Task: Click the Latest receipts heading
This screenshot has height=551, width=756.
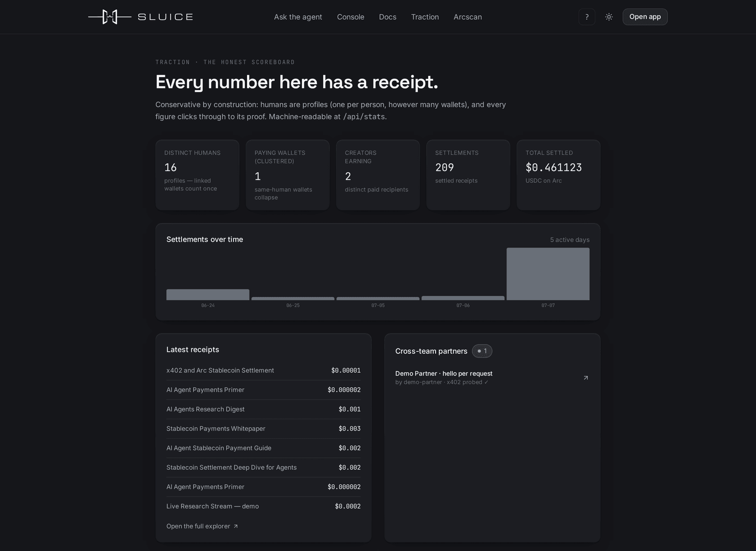Action: 193,350
